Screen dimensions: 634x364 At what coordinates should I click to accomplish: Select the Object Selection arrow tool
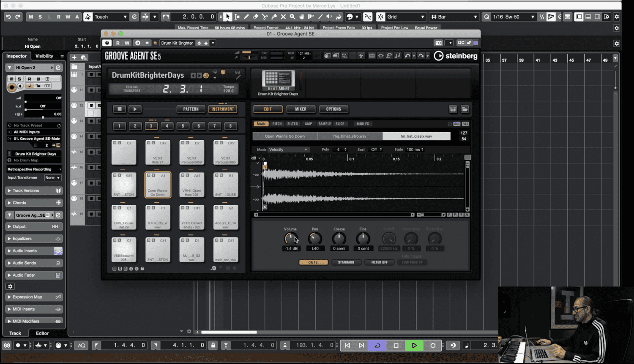click(227, 16)
